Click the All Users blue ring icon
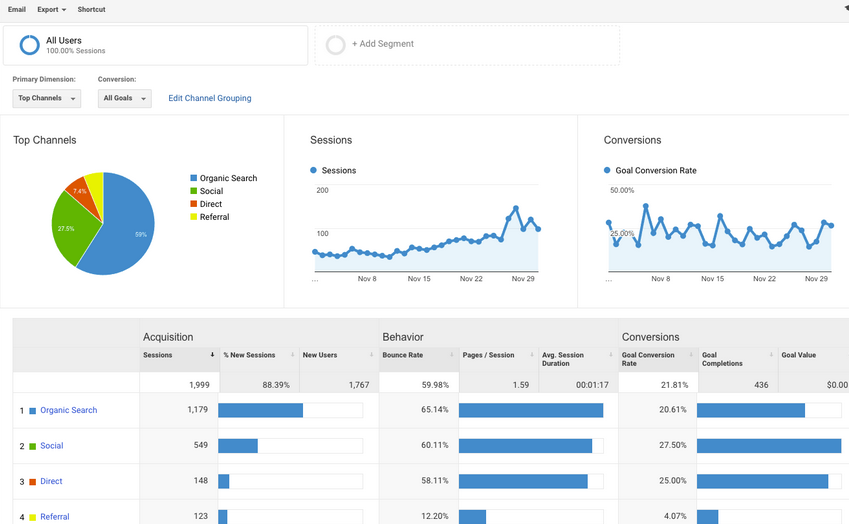The width and height of the screenshot is (849, 524). click(29, 45)
